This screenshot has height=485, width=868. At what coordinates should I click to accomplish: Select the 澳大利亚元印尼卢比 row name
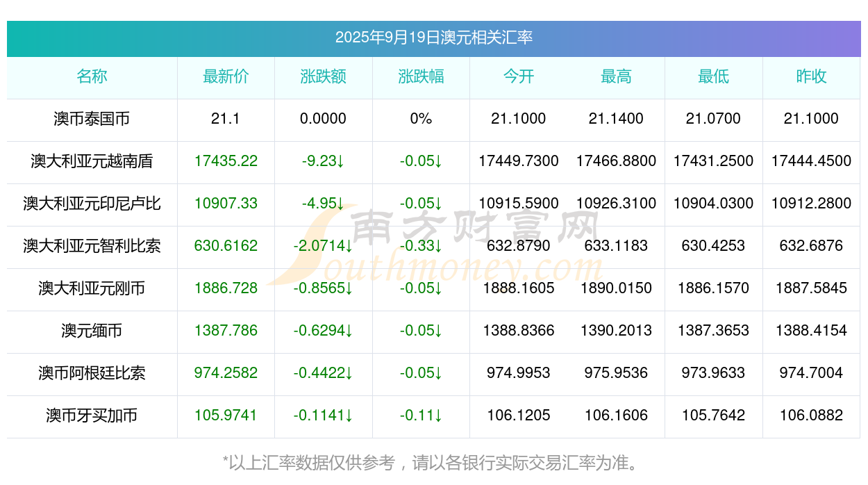point(92,204)
